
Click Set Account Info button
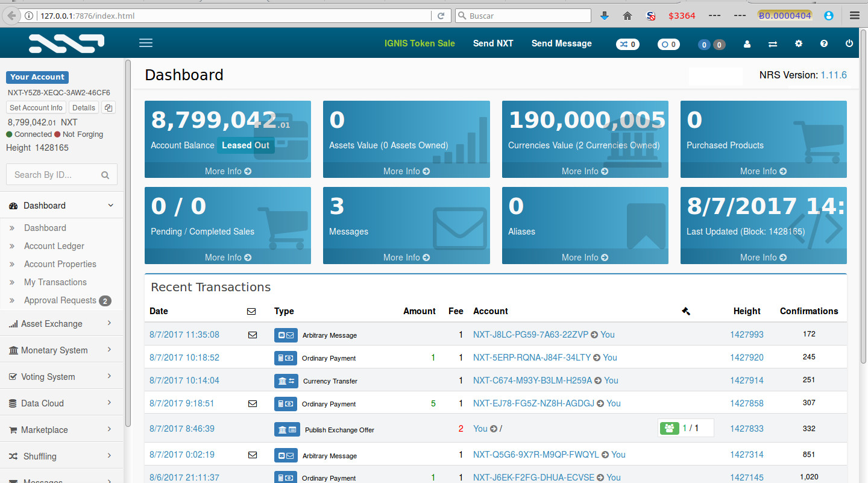click(36, 108)
